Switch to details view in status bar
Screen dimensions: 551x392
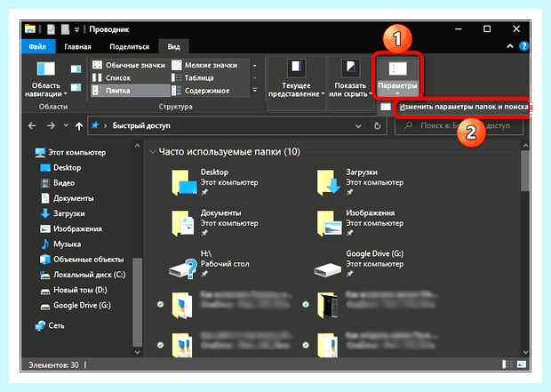507,364
